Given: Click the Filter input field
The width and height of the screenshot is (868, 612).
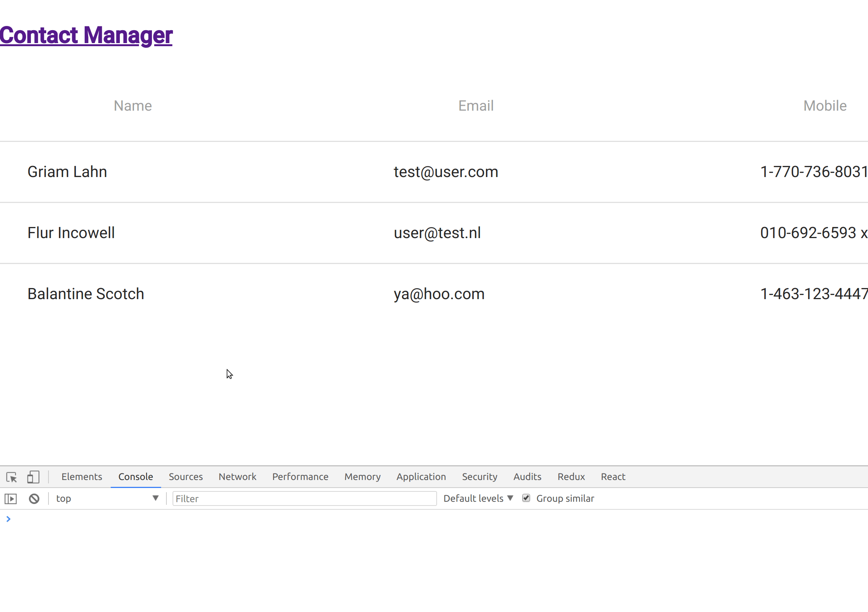Looking at the screenshot, I should [304, 499].
